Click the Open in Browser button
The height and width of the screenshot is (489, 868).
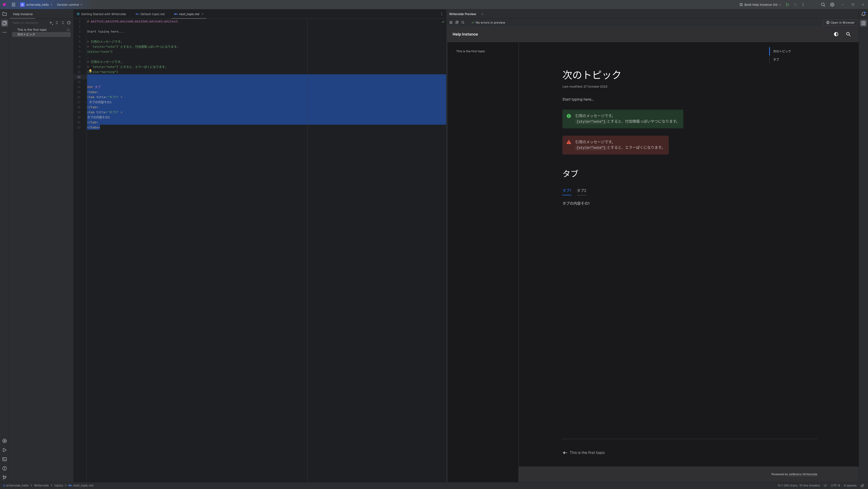pyautogui.click(x=840, y=22)
